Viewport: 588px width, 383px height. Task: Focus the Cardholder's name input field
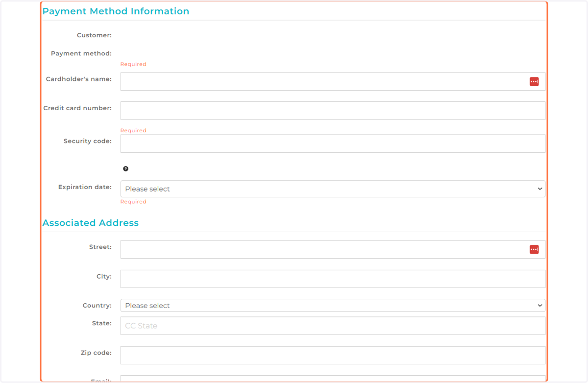coord(333,82)
